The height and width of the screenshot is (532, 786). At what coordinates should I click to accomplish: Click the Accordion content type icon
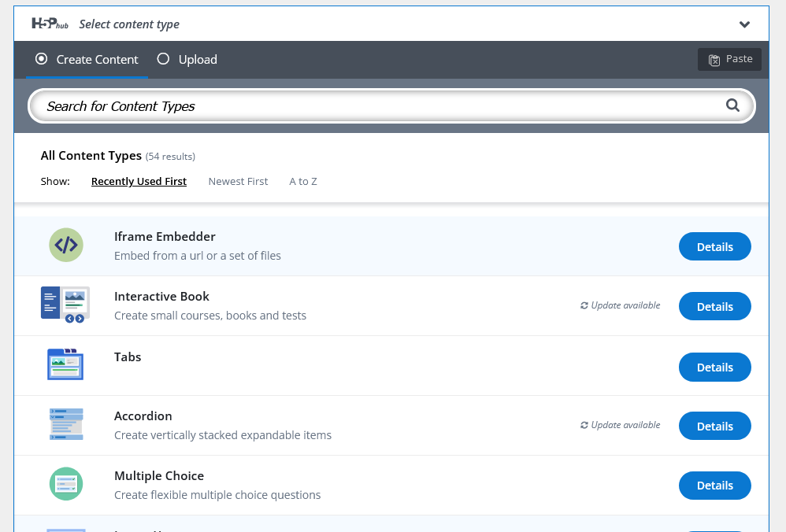click(66, 424)
